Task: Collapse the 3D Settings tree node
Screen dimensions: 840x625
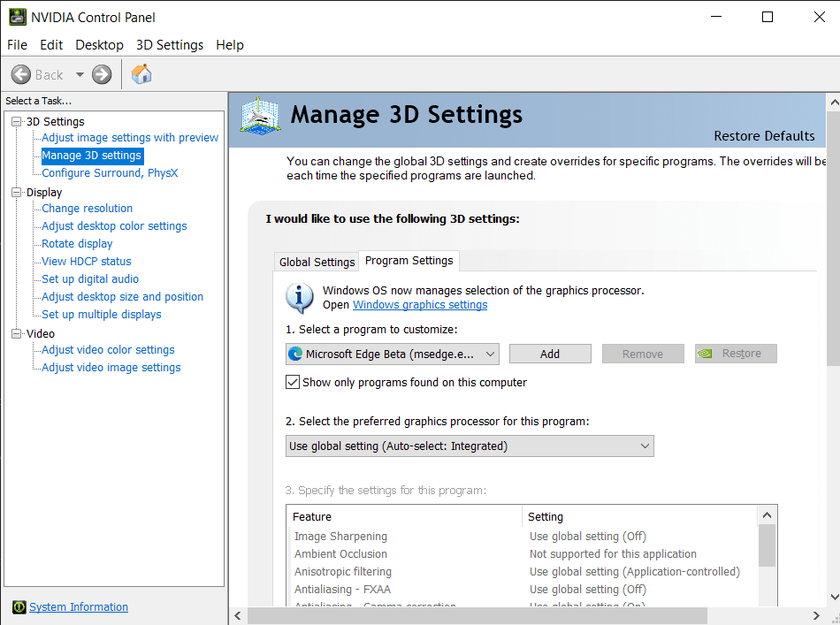Action: tap(17, 122)
